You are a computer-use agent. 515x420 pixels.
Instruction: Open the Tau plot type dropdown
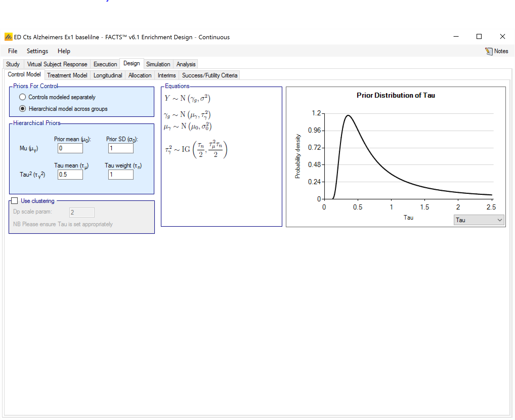point(479,220)
